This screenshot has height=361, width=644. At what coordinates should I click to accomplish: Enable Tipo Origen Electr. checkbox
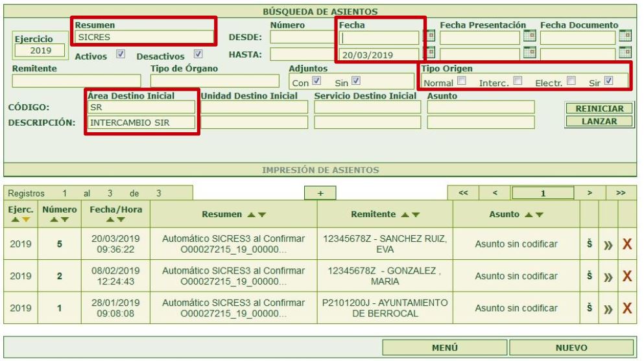pyautogui.click(x=571, y=81)
